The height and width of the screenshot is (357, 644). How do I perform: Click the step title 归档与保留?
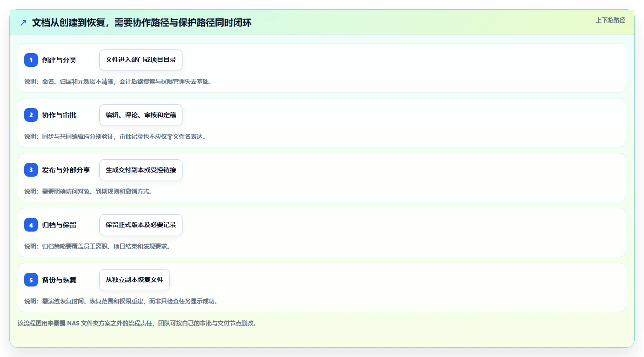tap(59, 225)
